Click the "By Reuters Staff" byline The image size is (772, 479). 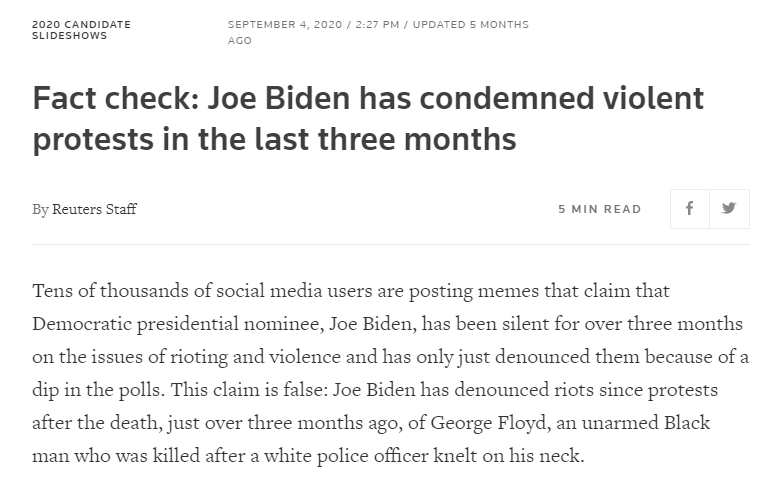tap(84, 209)
